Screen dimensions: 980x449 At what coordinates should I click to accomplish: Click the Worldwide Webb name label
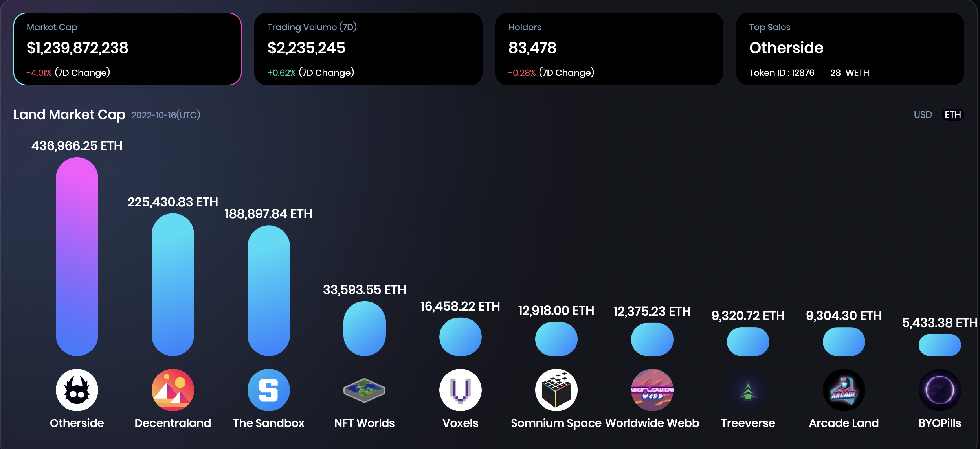coord(652,423)
